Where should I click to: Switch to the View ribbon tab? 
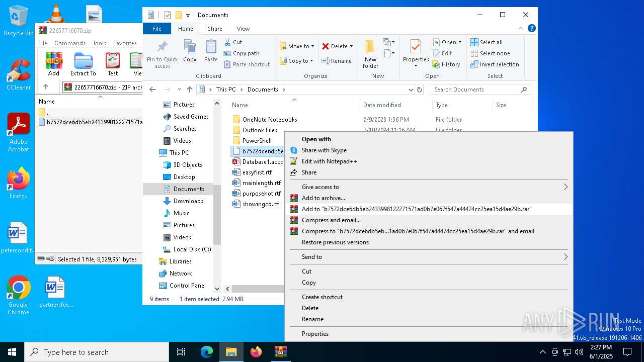[243, 29]
